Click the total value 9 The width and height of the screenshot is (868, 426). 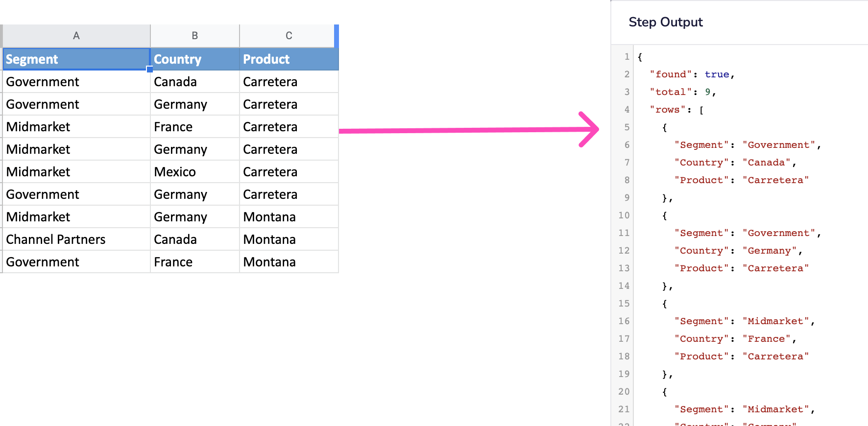pos(708,92)
